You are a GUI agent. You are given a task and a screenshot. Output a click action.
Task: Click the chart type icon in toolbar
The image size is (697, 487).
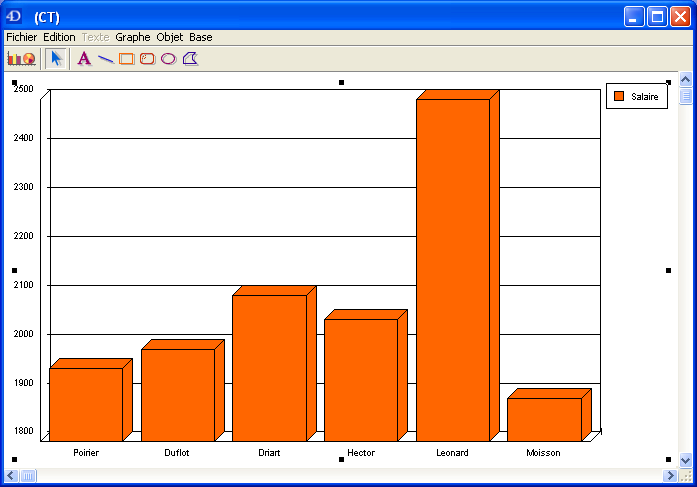point(21,58)
